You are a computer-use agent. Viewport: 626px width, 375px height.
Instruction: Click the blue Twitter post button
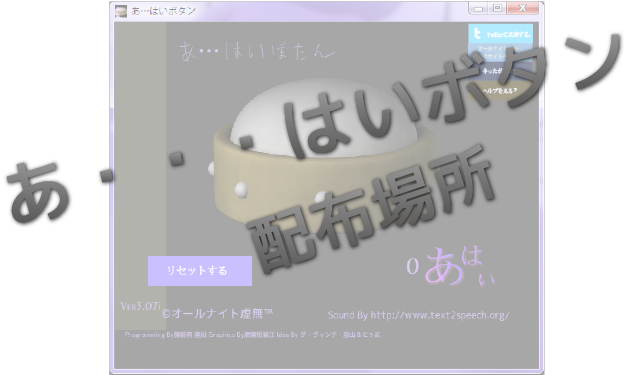501,34
